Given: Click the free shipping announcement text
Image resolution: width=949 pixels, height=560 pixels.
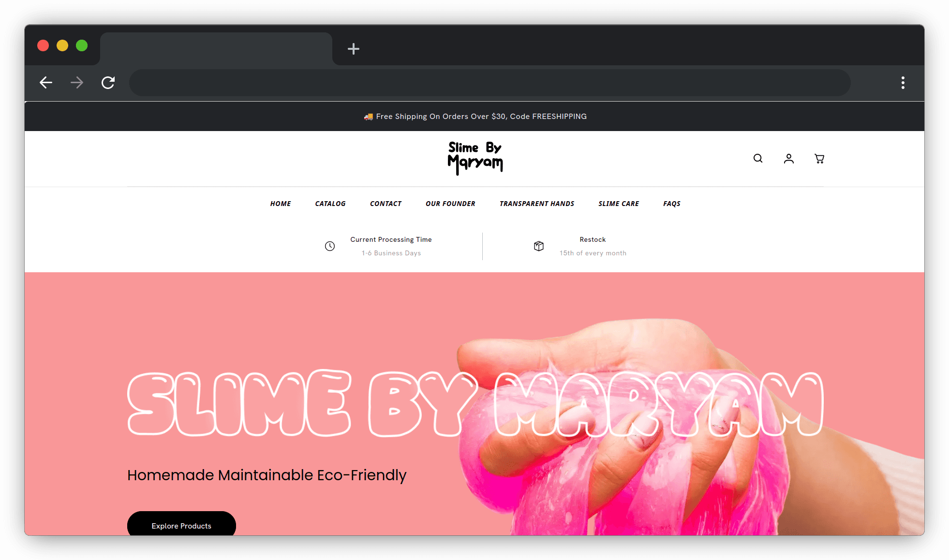Looking at the screenshot, I should 475,117.
